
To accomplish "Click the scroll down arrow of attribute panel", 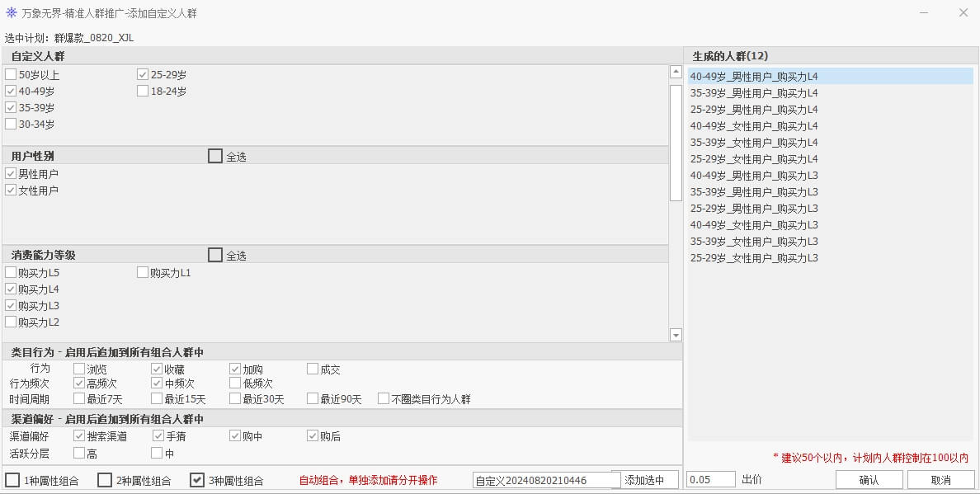I will coord(676,336).
